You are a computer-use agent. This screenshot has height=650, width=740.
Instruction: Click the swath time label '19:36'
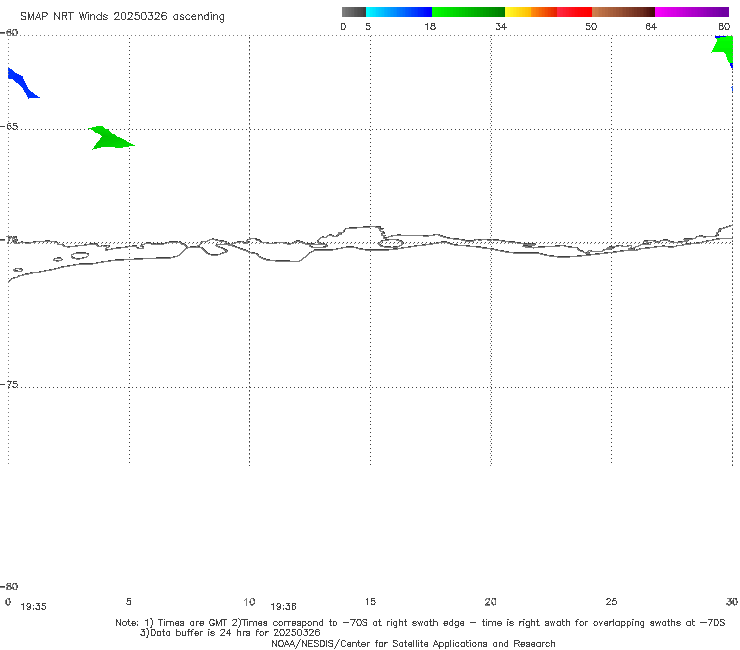(283, 607)
